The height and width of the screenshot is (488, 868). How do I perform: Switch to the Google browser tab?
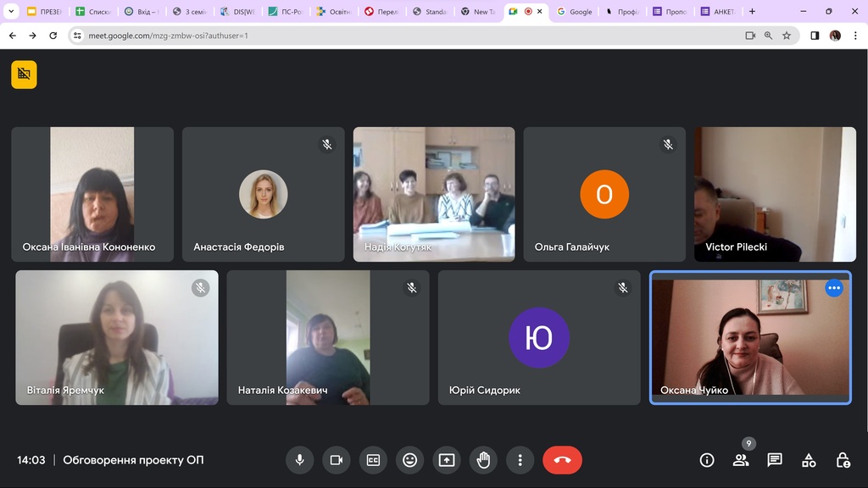coord(575,12)
